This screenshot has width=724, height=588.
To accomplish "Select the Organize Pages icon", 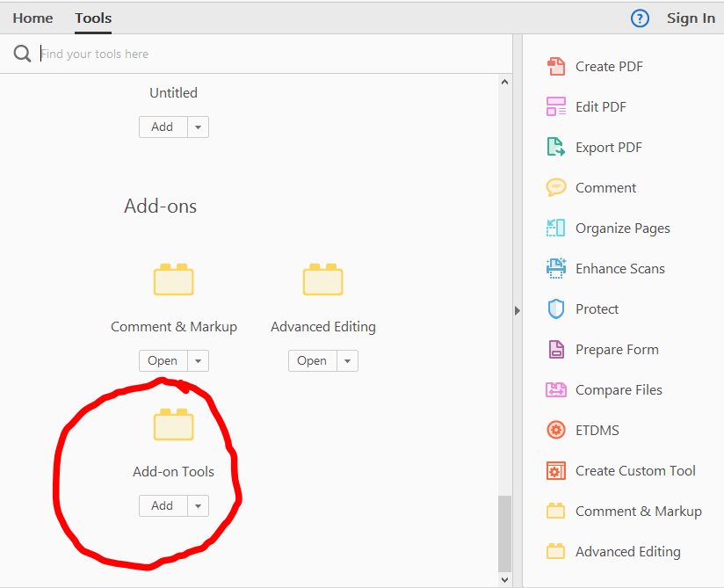I will [556, 228].
